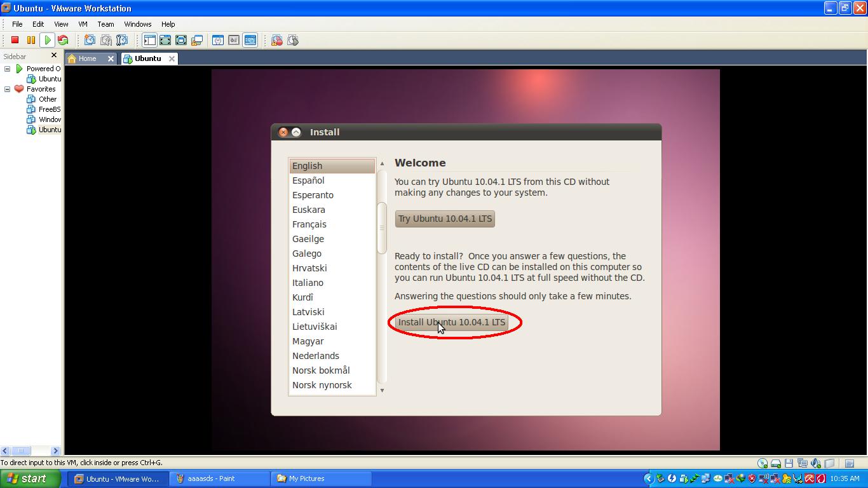Select Ubuntu VM under Favorites
Screen dimensions: 868x488
50,130
